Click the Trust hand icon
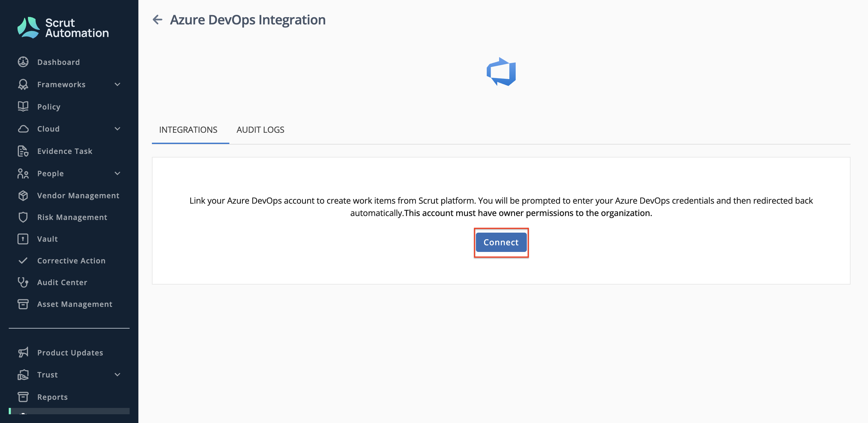This screenshot has height=423, width=868. [x=23, y=375]
